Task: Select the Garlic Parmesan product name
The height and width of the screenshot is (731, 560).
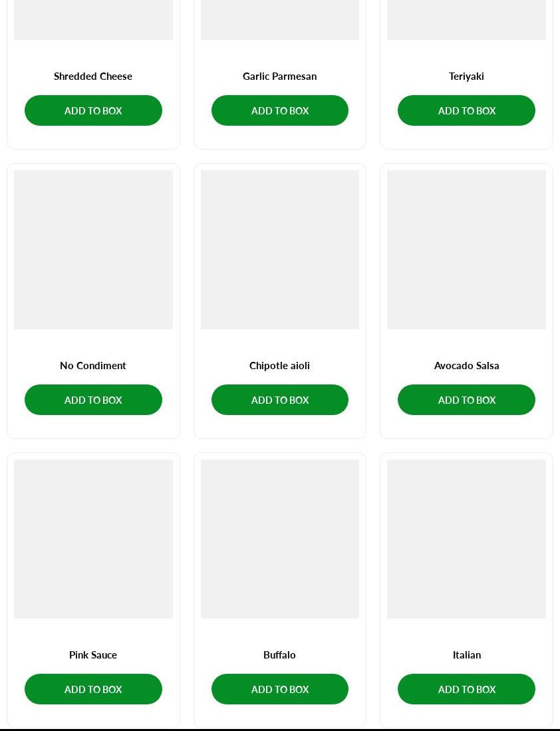Action: click(280, 76)
